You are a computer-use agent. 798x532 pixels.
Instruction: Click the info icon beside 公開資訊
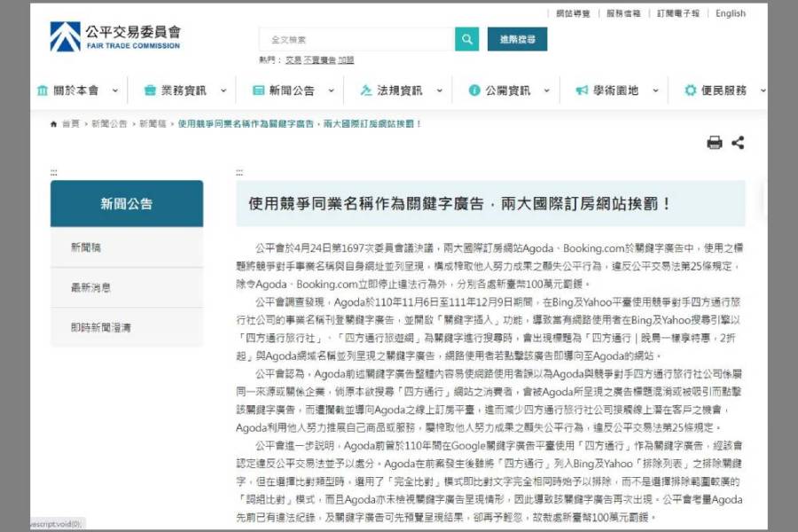(x=474, y=90)
